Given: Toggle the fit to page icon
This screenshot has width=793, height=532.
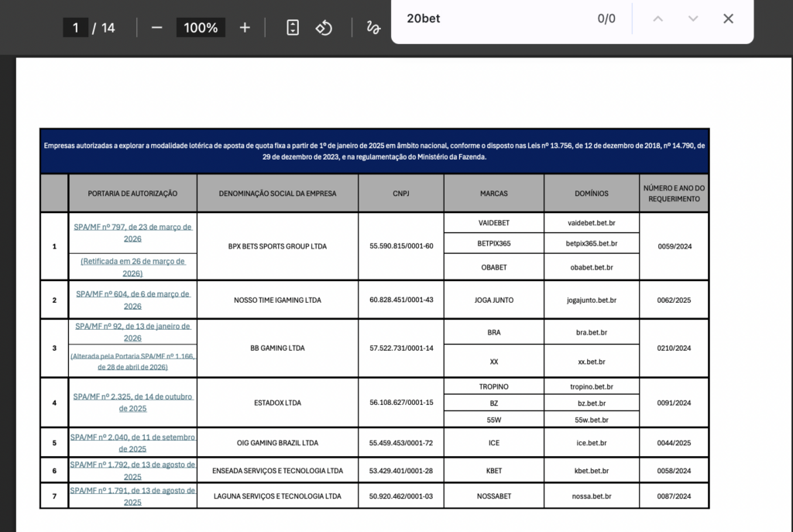Looking at the screenshot, I should [x=293, y=27].
